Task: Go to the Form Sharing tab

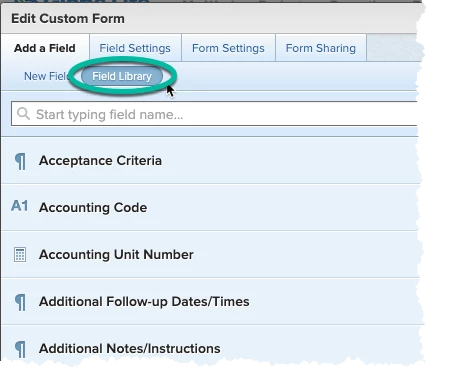Action: coord(321,48)
